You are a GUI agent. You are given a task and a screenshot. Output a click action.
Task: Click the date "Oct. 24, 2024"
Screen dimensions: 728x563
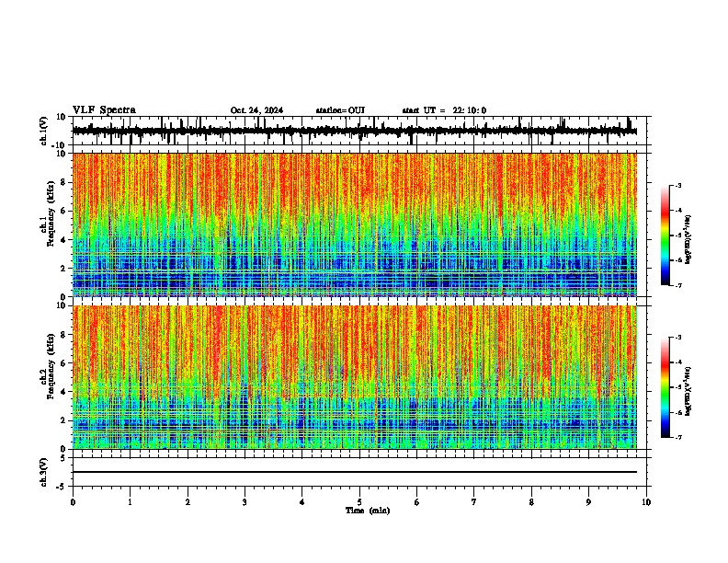coord(256,110)
